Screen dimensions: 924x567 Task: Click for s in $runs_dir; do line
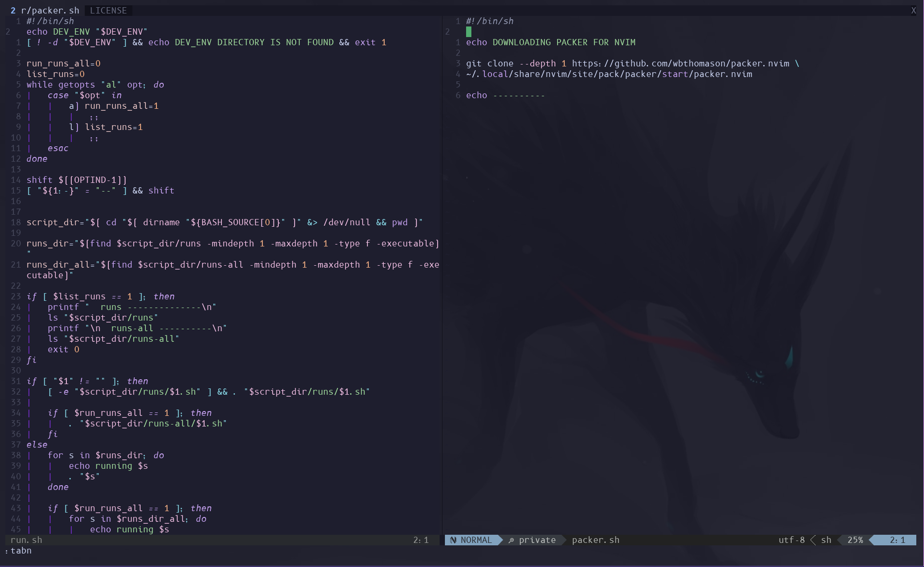(x=106, y=455)
